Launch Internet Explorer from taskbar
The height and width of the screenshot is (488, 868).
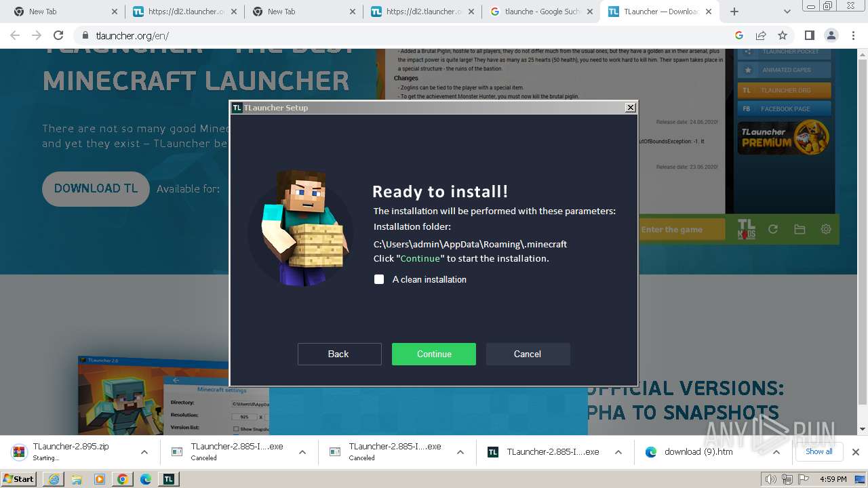pos(54,479)
